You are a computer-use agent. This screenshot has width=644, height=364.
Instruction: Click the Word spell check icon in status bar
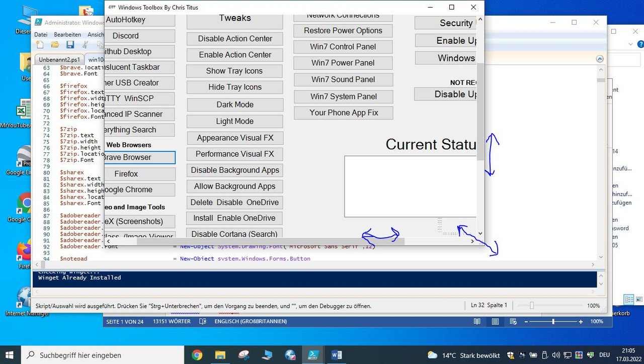203,321
